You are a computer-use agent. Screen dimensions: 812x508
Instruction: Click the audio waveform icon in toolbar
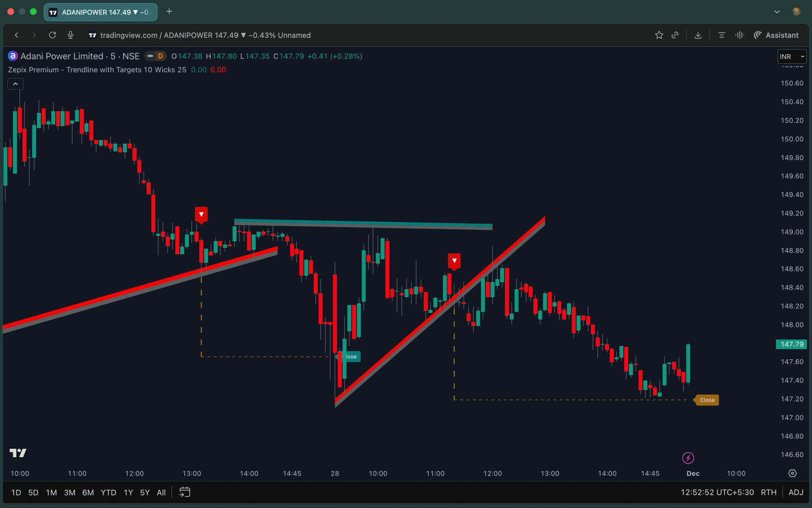[739, 35]
